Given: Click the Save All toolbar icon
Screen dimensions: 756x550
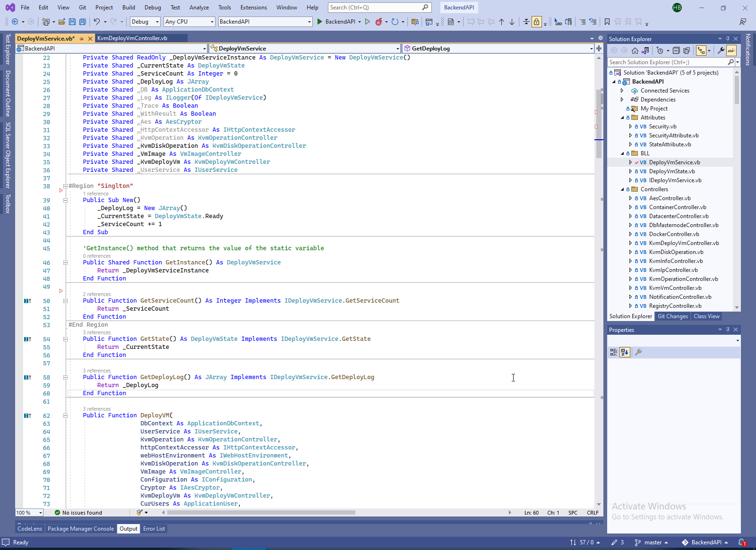Looking at the screenshot, I should point(83,22).
